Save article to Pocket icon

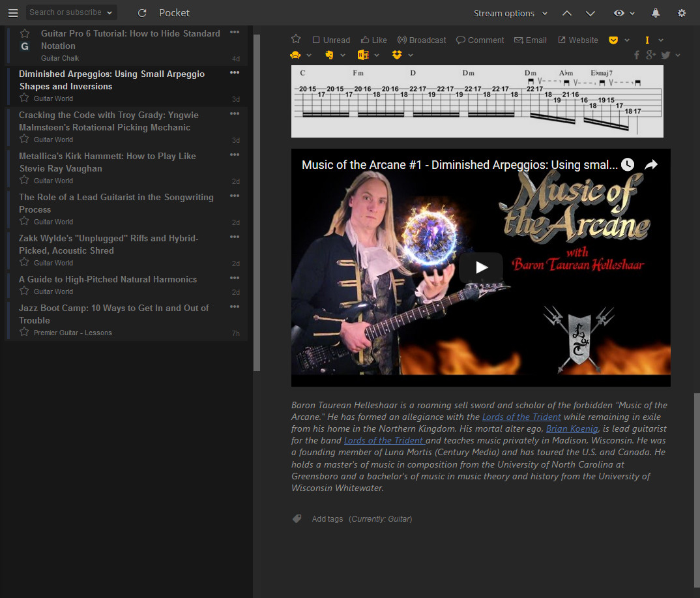coord(613,40)
